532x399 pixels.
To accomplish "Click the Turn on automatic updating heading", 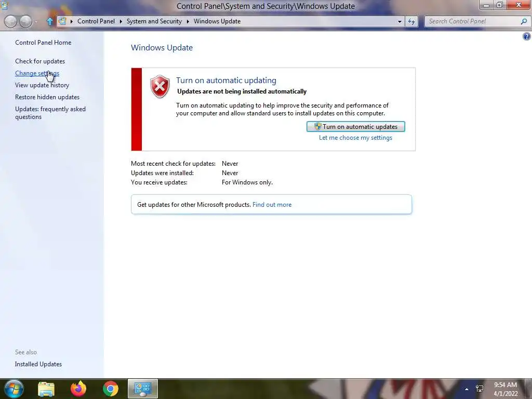I will (226, 80).
